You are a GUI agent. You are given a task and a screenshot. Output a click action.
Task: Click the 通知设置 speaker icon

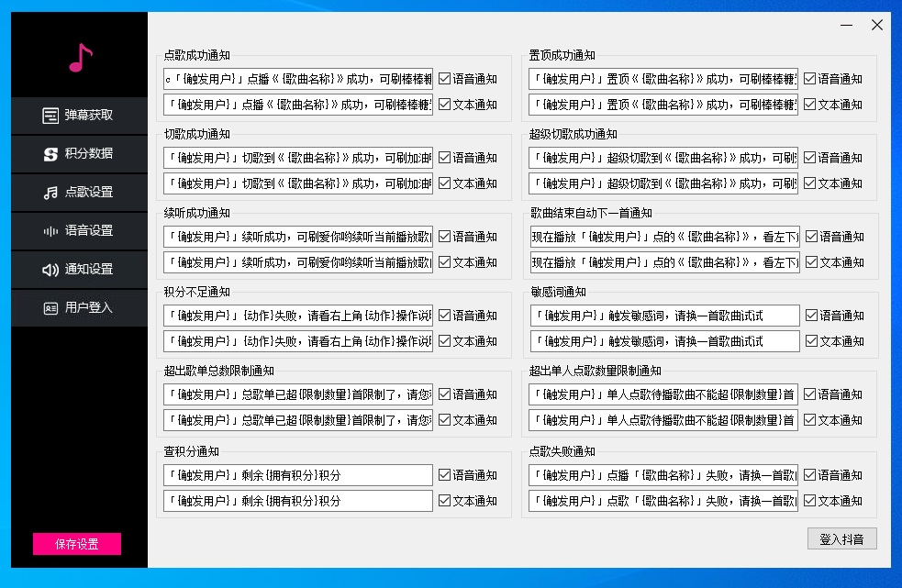point(50,270)
